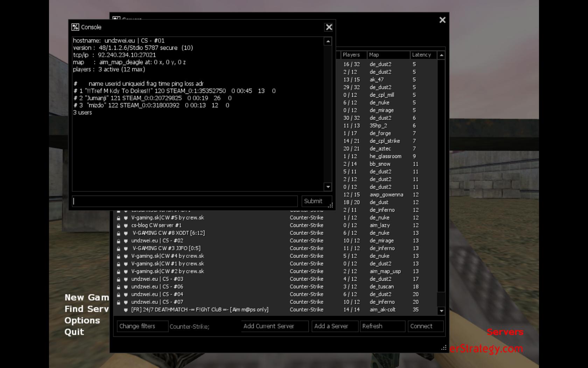This screenshot has height=368, width=588.
Task: Click shield icon of V-gaming.sk|CW #4 row
Action: (126, 257)
